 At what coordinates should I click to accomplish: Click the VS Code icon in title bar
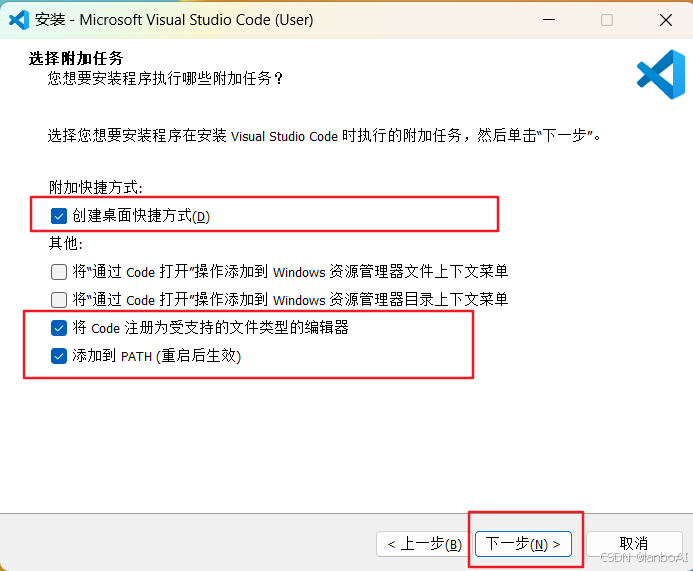tap(19, 20)
